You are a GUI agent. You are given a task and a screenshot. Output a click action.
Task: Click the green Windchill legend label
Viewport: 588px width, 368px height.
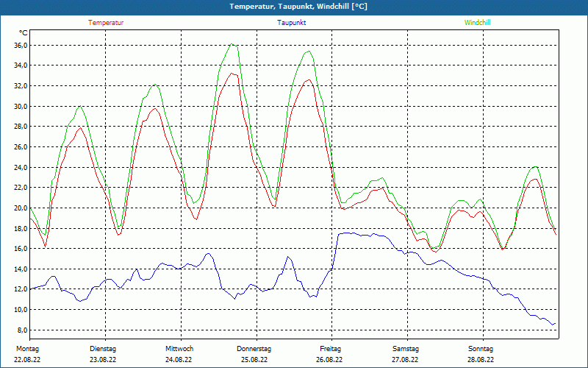477,23
